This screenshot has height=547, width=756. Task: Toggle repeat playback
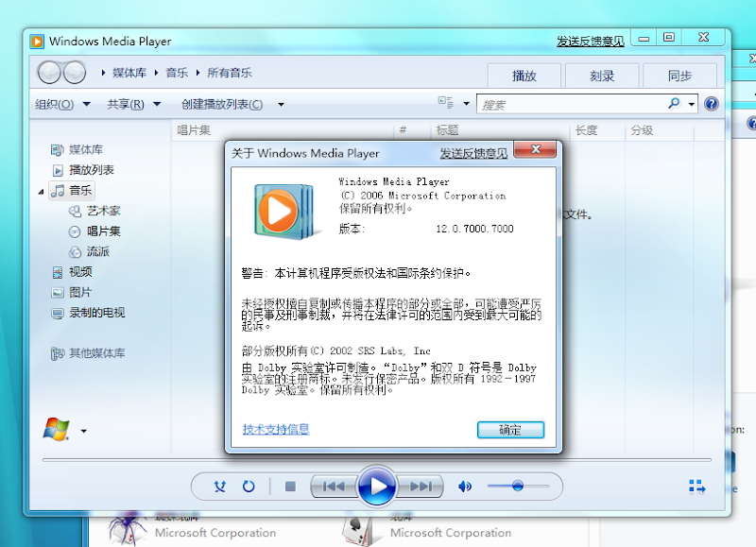point(249,487)
